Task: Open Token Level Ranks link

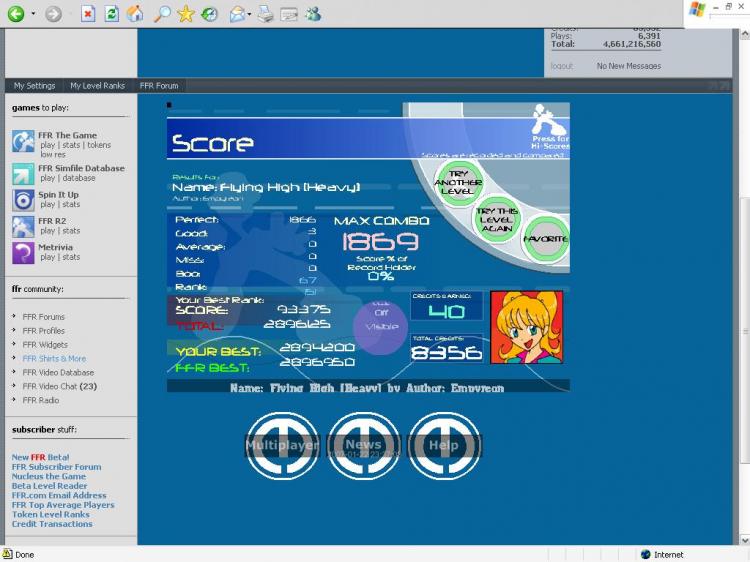Action: pyautogui.click(x=51, y=515)
